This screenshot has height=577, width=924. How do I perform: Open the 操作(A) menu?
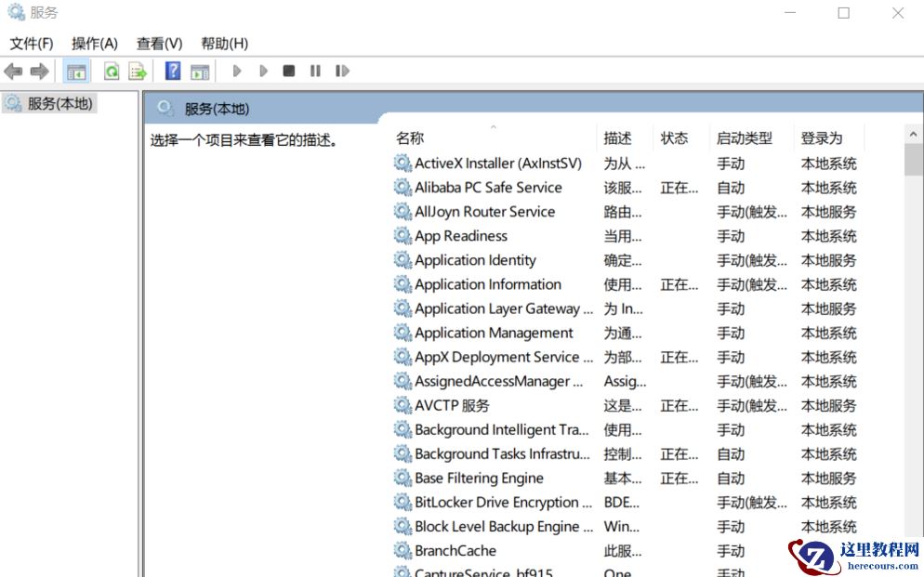pos(94,43)
